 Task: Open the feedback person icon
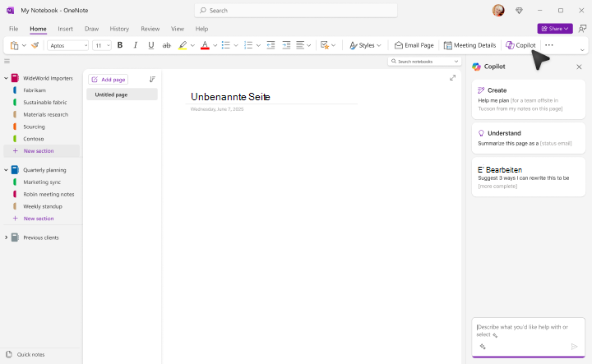583,28
